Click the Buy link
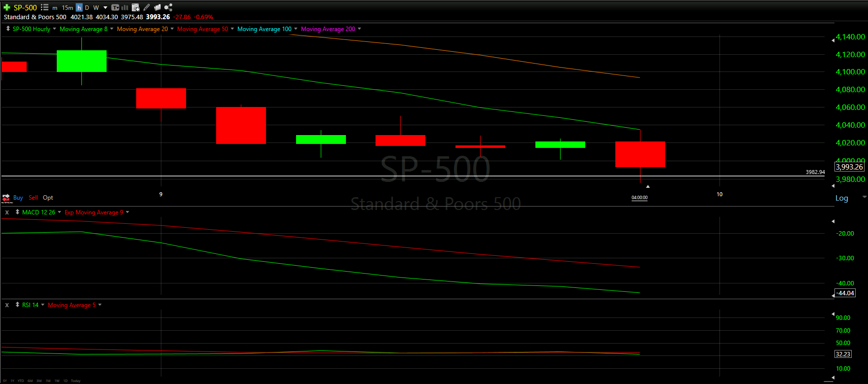 pos(18,198)
